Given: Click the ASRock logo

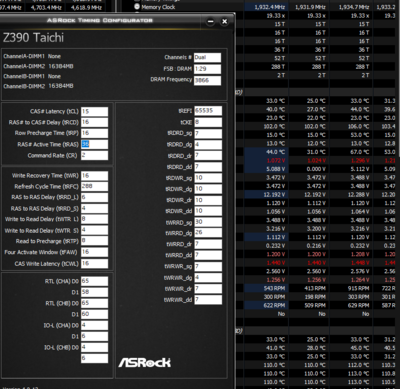Looking at the screenshot, I should pyautogui.click(x=145, y=363).
